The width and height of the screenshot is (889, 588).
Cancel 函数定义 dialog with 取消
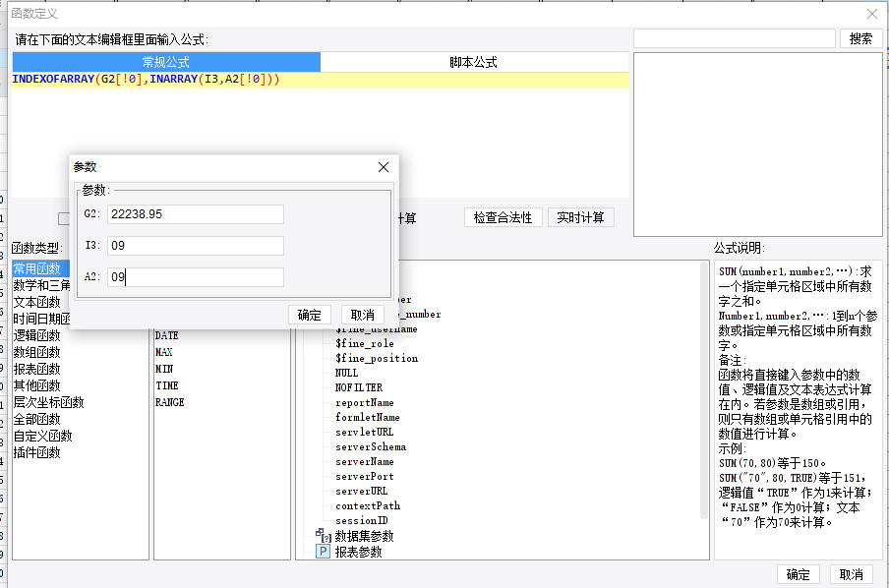852,574
